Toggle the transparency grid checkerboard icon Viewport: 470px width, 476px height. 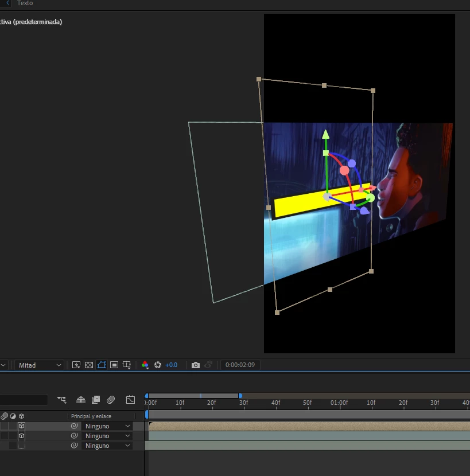click(89, 365)
